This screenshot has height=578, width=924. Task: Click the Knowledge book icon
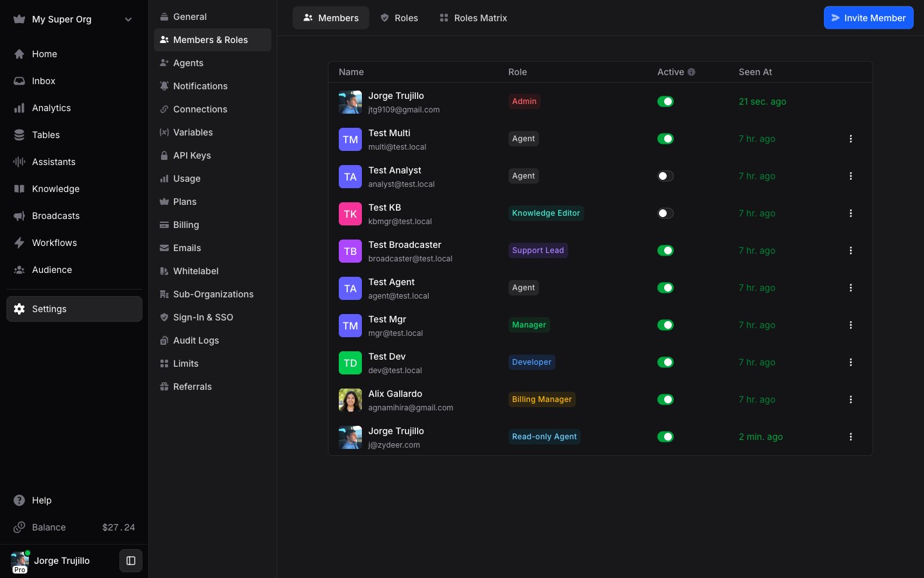(x=19, y=189)
